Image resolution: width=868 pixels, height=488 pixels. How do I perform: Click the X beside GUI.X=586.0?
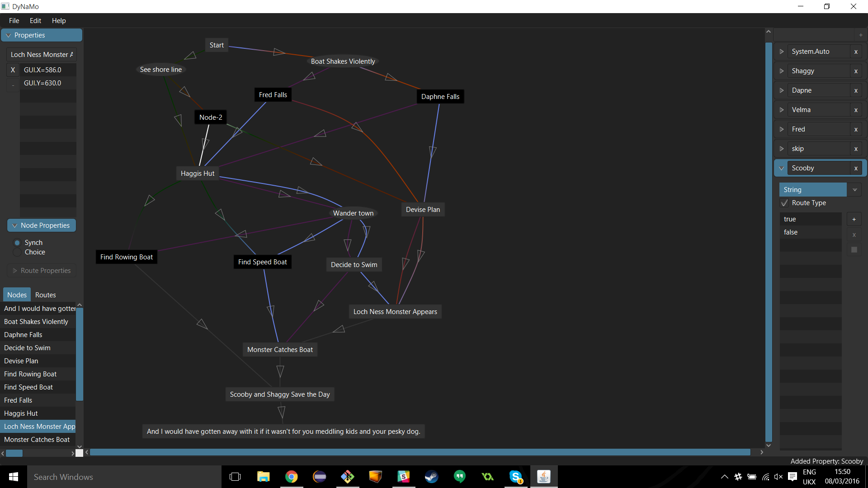click(x=13, y=70)
